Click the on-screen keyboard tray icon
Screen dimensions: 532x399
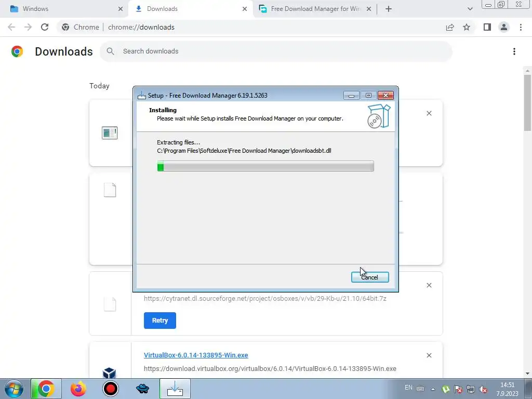(420, 389)
